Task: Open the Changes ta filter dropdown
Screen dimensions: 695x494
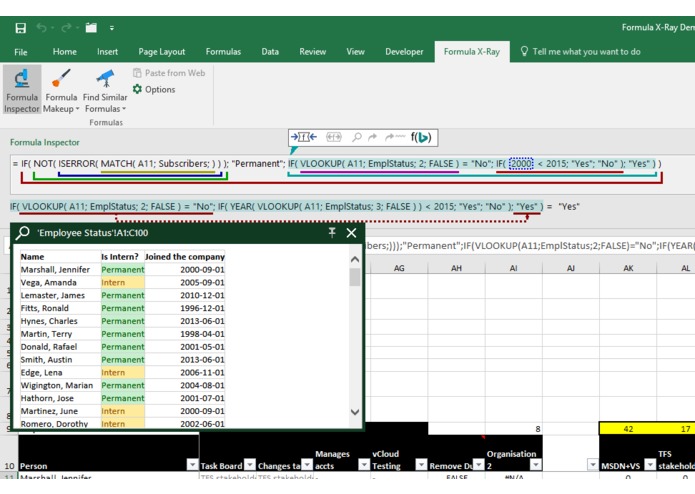Action: coord(307,464)
